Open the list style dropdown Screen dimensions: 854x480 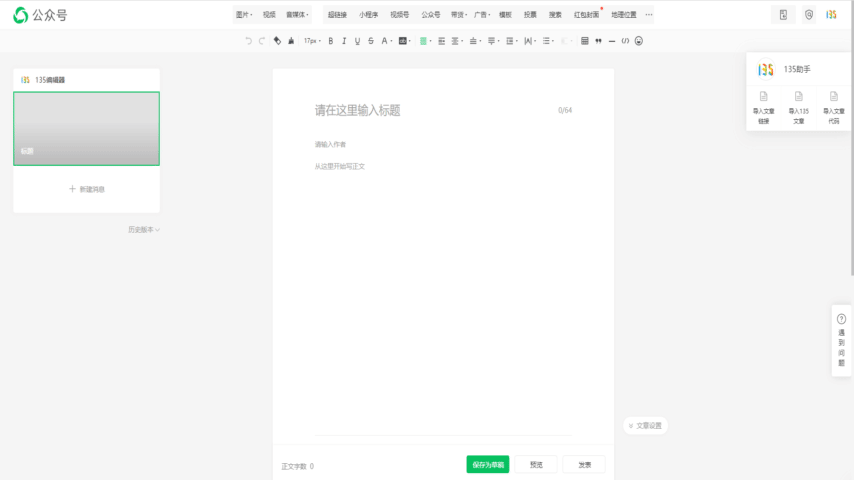548,41
